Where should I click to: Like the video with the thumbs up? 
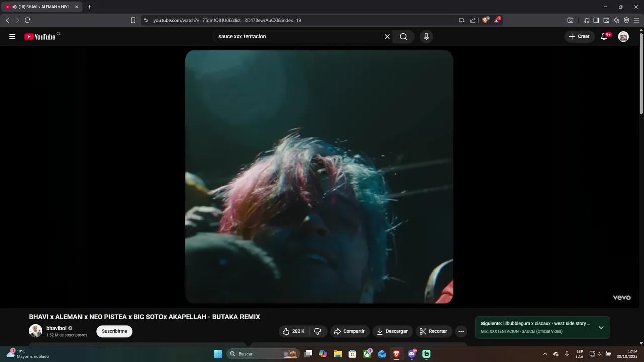[x=293, y=331]
